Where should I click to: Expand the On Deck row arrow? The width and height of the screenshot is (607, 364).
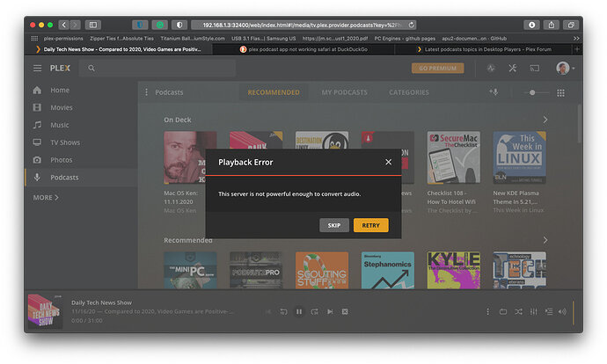pos(545,120)
